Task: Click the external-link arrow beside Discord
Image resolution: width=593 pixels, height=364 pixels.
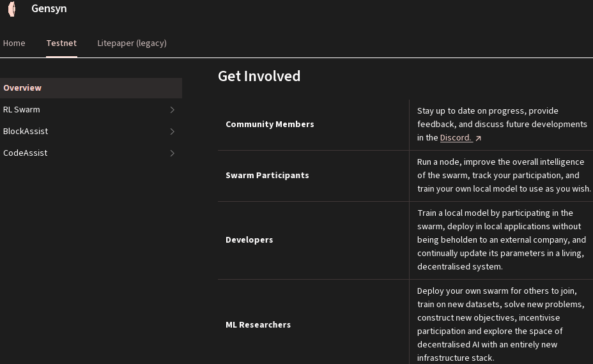Action: click(478, 138)
